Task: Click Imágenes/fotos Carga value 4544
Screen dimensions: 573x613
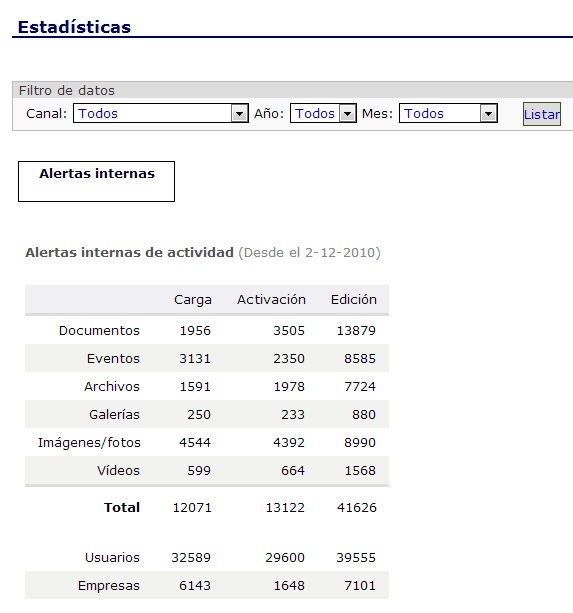Action: [195, 443]
